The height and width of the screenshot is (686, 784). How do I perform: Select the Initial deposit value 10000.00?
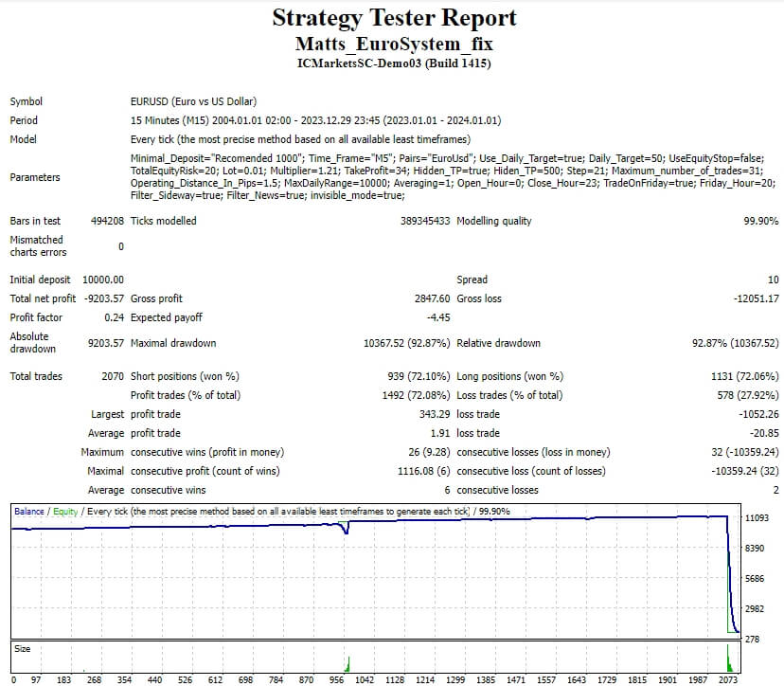point(102,280)
